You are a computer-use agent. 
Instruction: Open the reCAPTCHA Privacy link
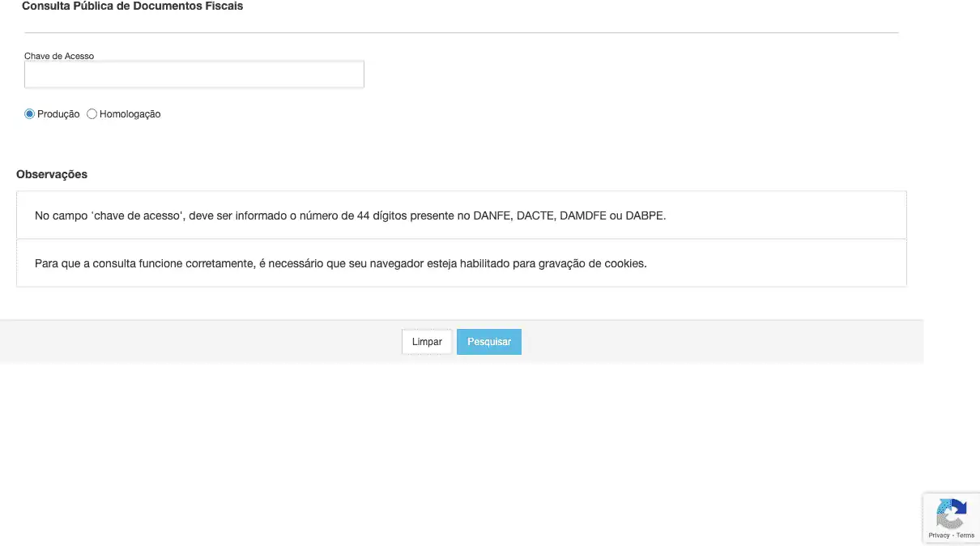939,535
